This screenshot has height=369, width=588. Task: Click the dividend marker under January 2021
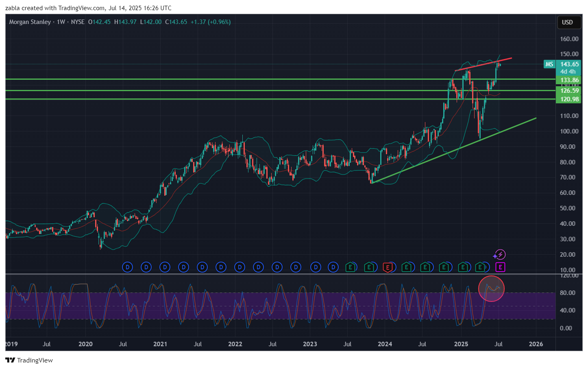[165, 267]
